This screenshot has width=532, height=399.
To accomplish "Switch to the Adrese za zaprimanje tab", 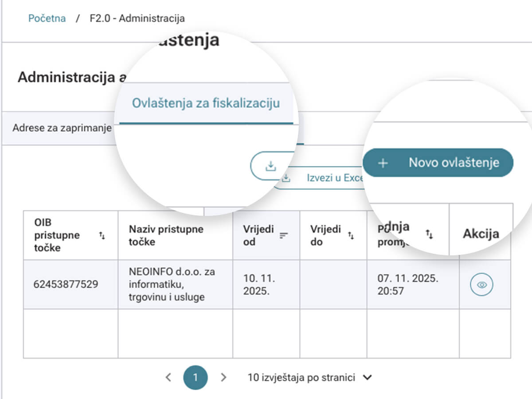I will click(x=62, y=129).
